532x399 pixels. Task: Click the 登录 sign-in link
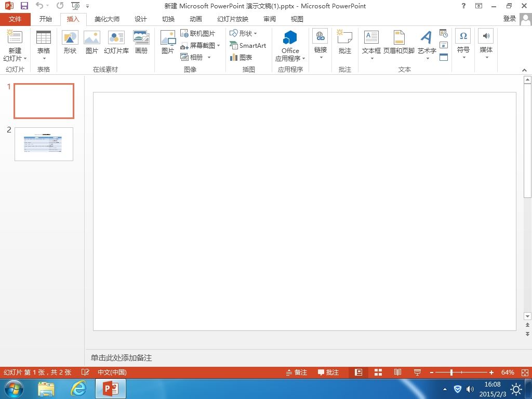pyautogui.click(x=509, y=19)
